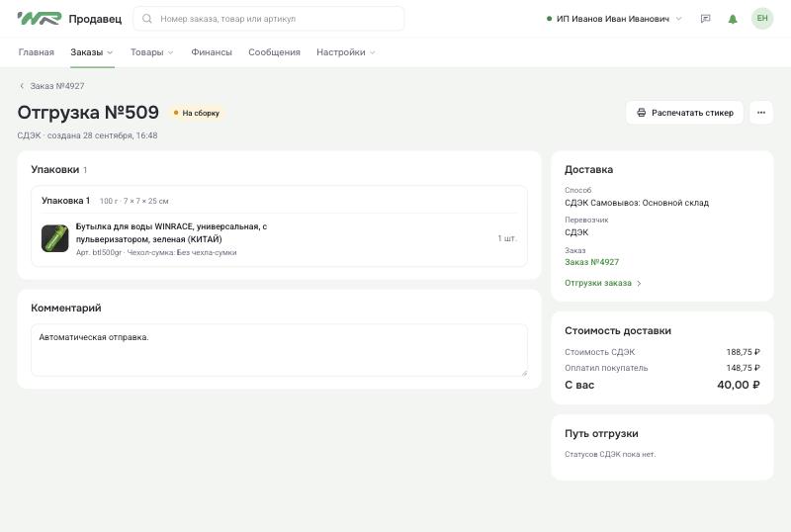Click the chevron next to Отгрузки заказа
Screen dimensions: 791x532
coord(639,283)
